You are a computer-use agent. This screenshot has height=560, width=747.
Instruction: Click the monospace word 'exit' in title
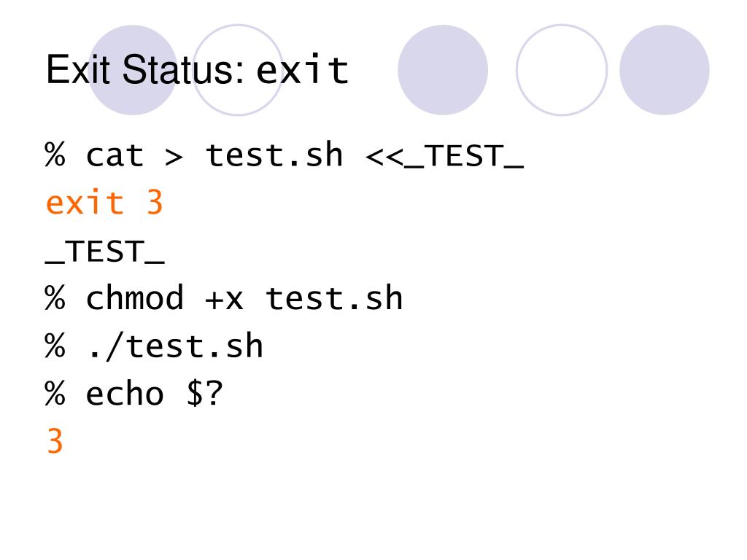click(x=302, y=70)
